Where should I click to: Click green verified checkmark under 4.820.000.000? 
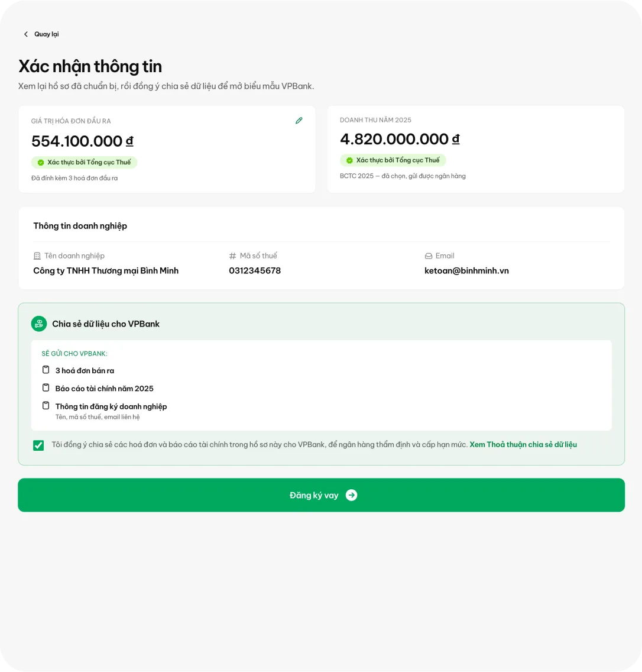pyautogui.click(x=349, y=160)
